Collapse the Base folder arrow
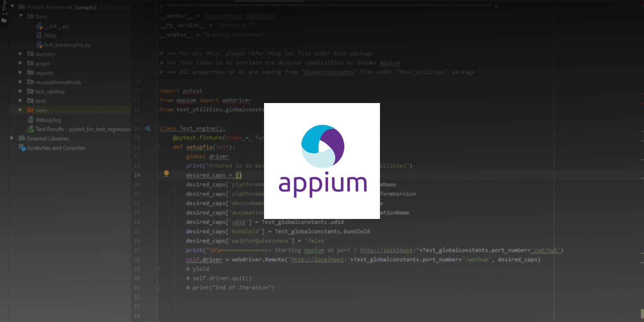This screenshot has width=644, height=322. pos(21,16)
